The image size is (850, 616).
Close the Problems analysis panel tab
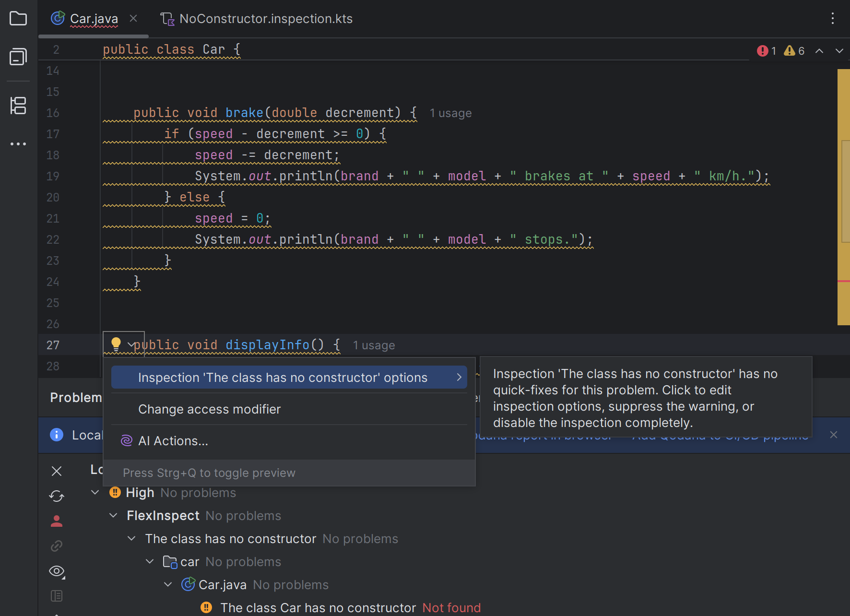[x=57, y=471]
